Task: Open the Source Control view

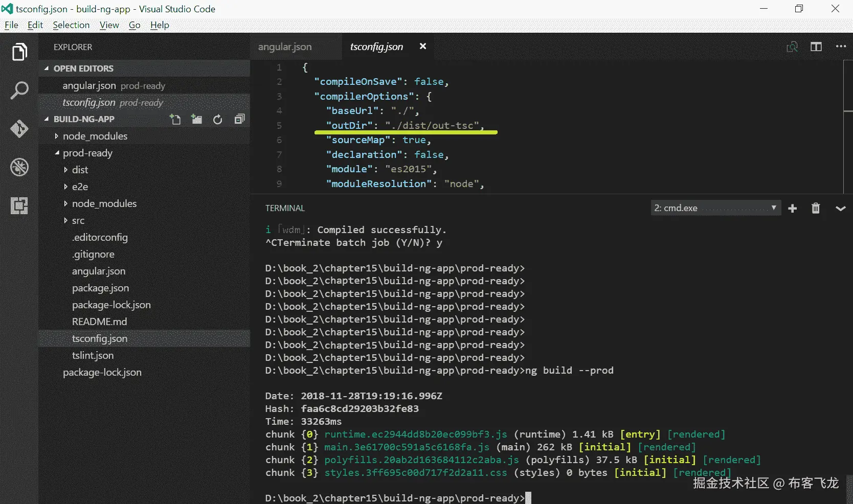Action: pos(19,129)
